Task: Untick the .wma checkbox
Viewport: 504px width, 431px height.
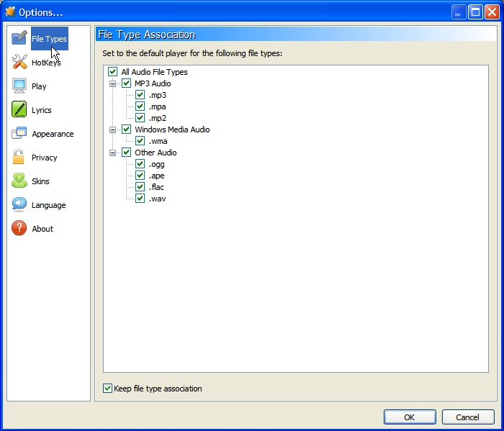Action: point(140,141)
